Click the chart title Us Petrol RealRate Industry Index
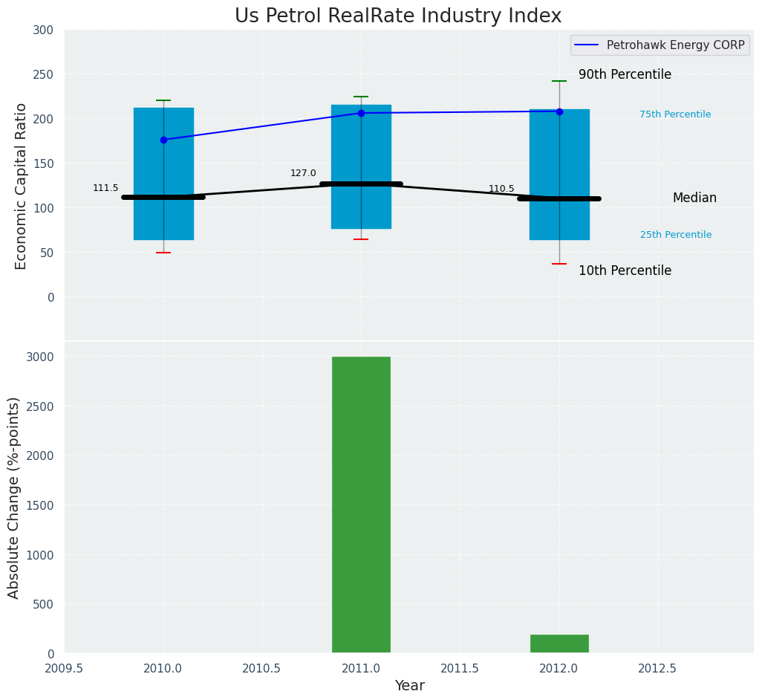Screen dimensions: 762x700 click(398, 16)
